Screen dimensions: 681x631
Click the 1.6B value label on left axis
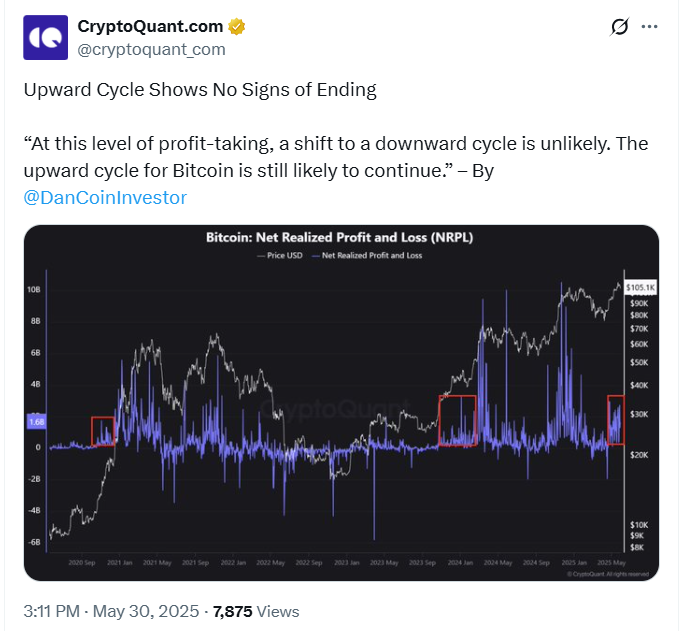coord(35,422)
